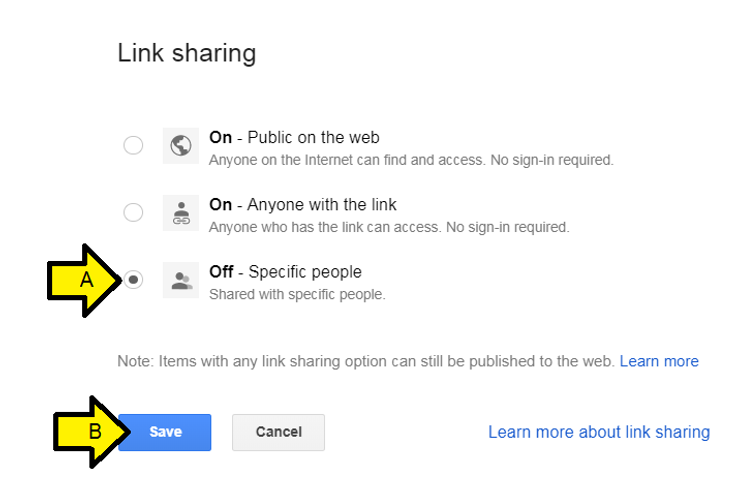
Task: Click the 'Shared with specific people' description
Action: (296, 294)
